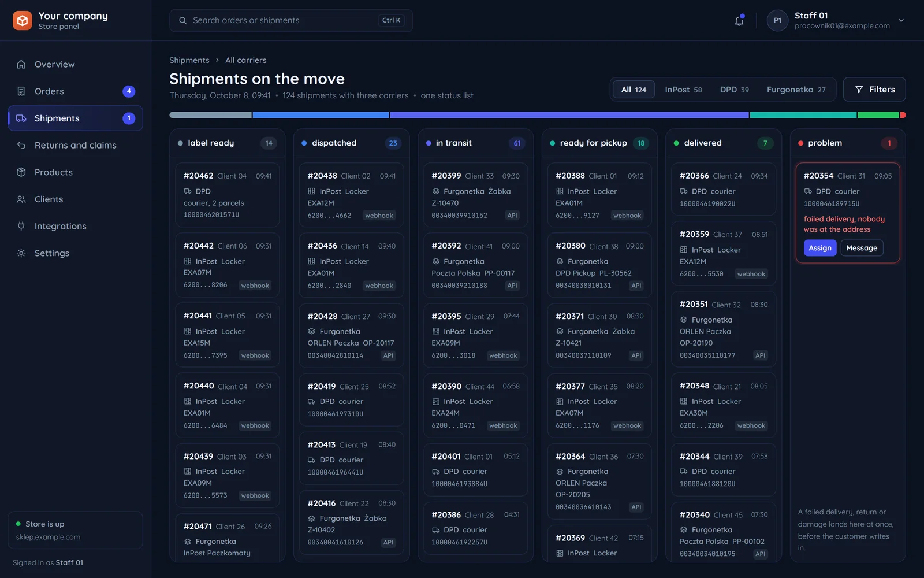Click the in transit segment of progress bar
The image size is (924, 578).
[569, 115]
